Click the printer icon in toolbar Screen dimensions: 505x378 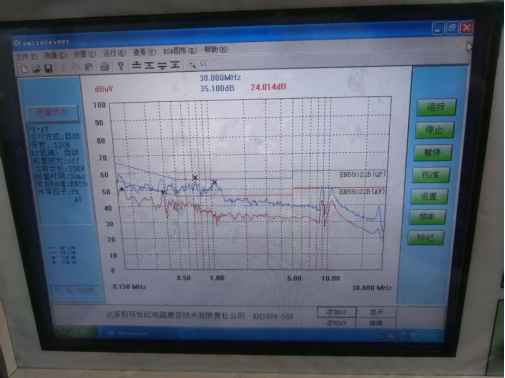pos(105,67)
